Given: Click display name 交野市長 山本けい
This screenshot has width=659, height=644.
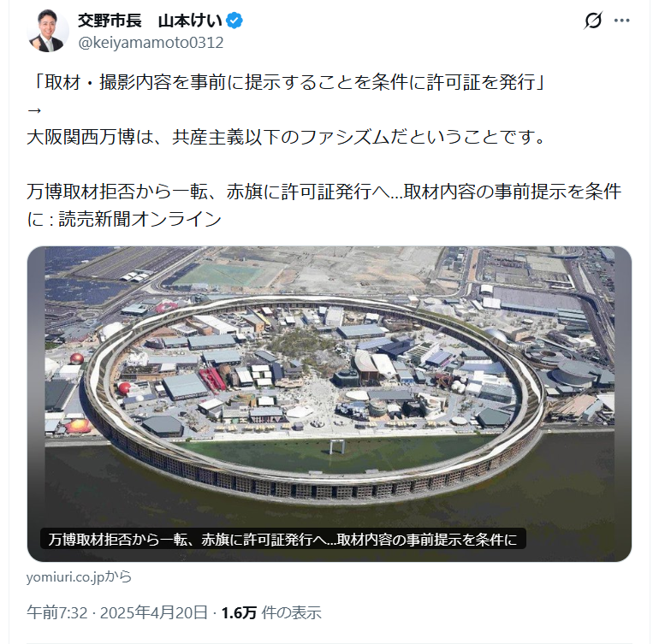Looking at the screenshot, I should (150, 21).
